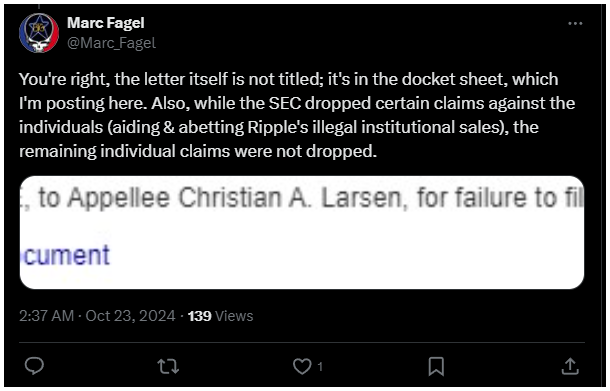Open Marc Fagel's profile avatar

click(39, 33)
